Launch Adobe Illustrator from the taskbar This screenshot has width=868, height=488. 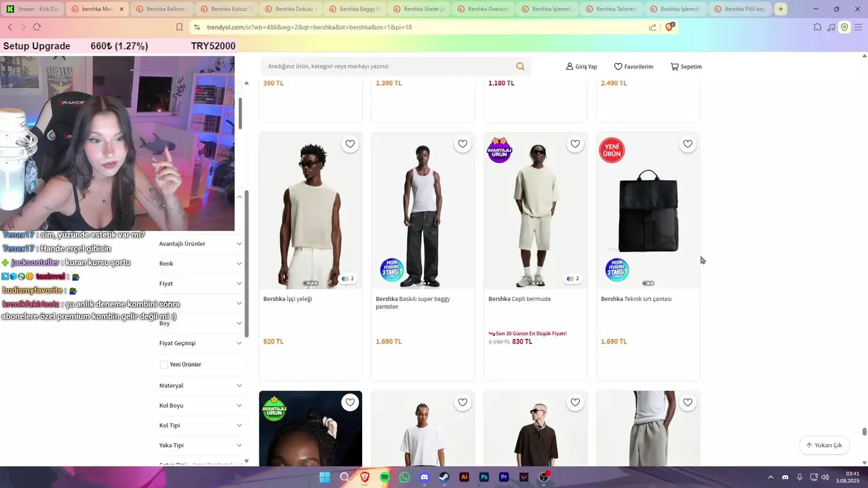(x=465, y=477)
